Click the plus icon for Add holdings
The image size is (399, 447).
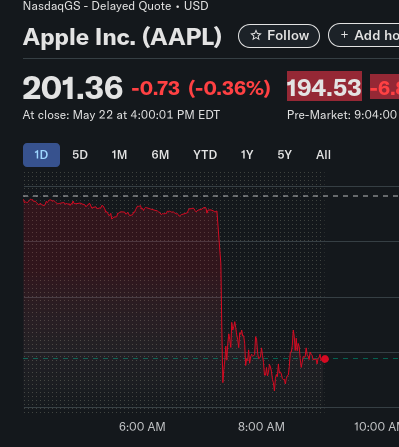coord(344,35)
